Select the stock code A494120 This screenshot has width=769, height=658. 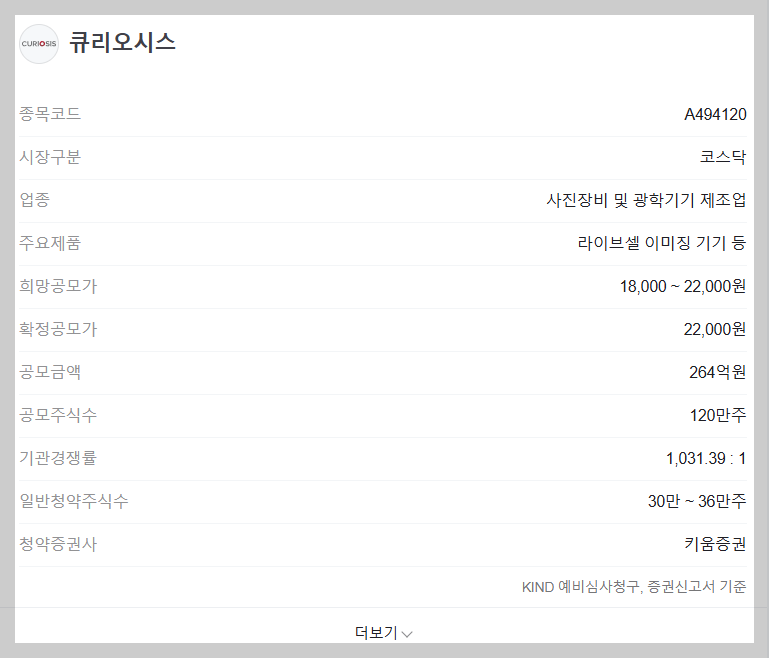(x=715, y=114)
